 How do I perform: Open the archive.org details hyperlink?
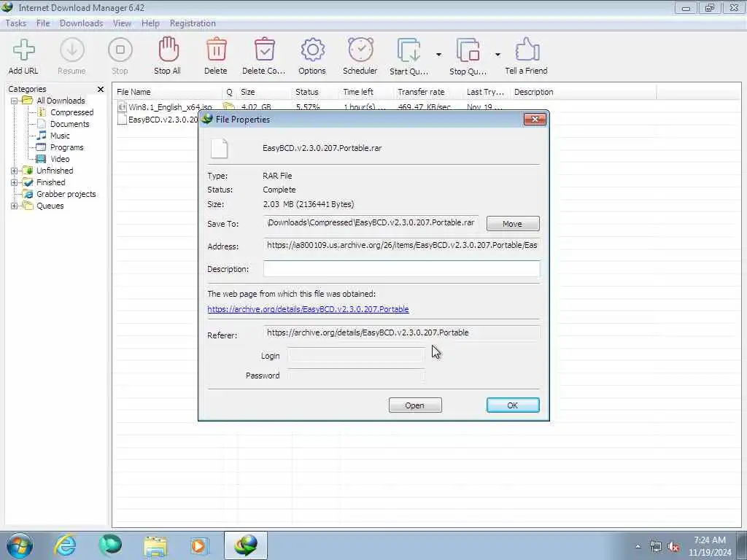(308, 309)
